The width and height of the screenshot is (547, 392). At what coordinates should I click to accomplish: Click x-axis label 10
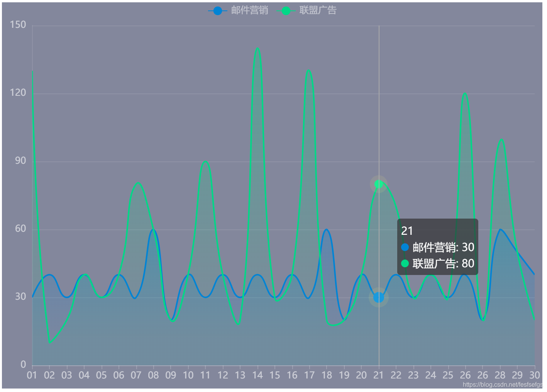click(x=188, y=375)
